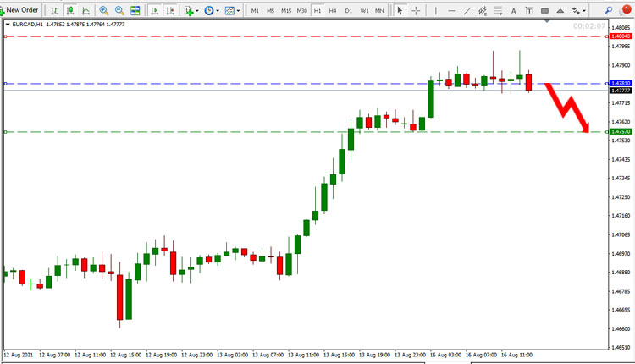Click the current price 1.47777 label
635x364 pixels.
(621, 91)
